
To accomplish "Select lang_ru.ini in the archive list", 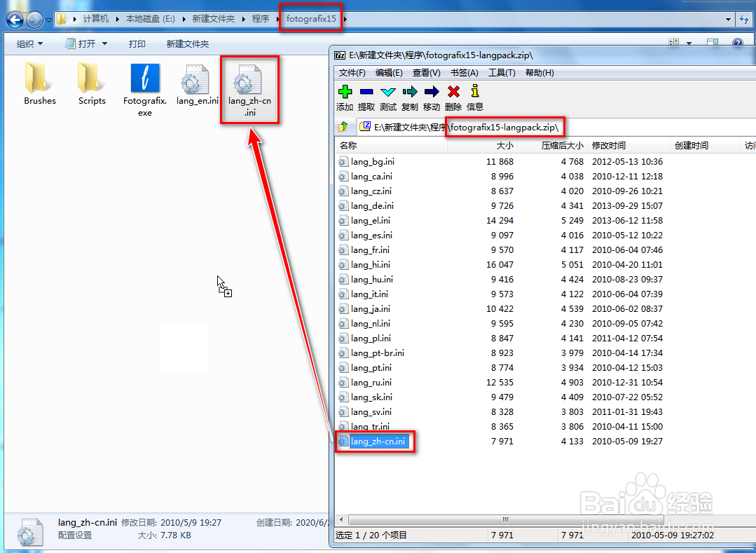I will click(371, 382).
